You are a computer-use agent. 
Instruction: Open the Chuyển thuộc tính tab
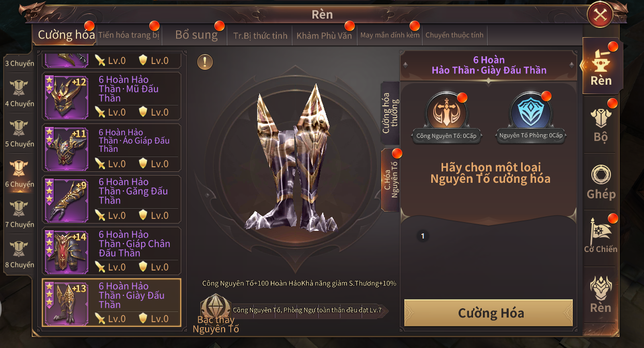point(454,35)
